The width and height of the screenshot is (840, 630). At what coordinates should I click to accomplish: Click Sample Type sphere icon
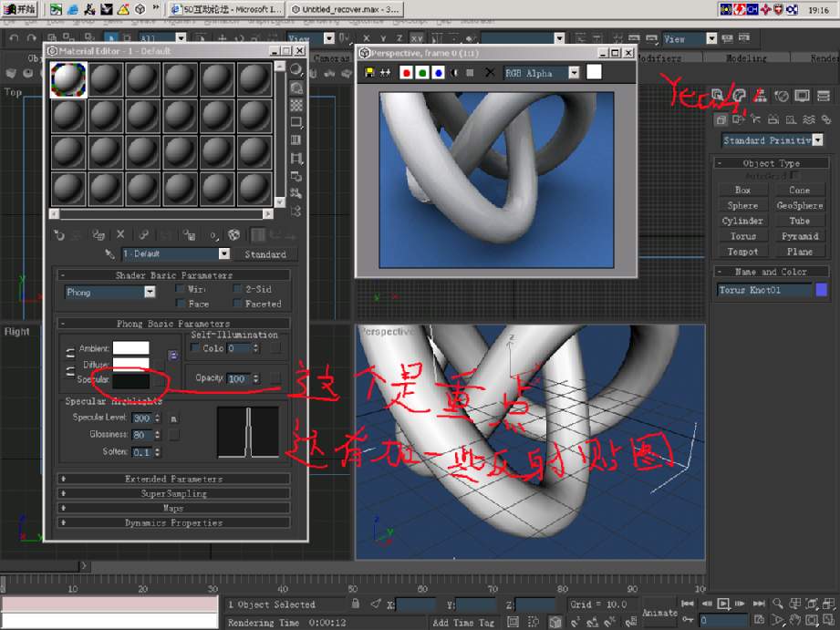click(x=296, y=70)
